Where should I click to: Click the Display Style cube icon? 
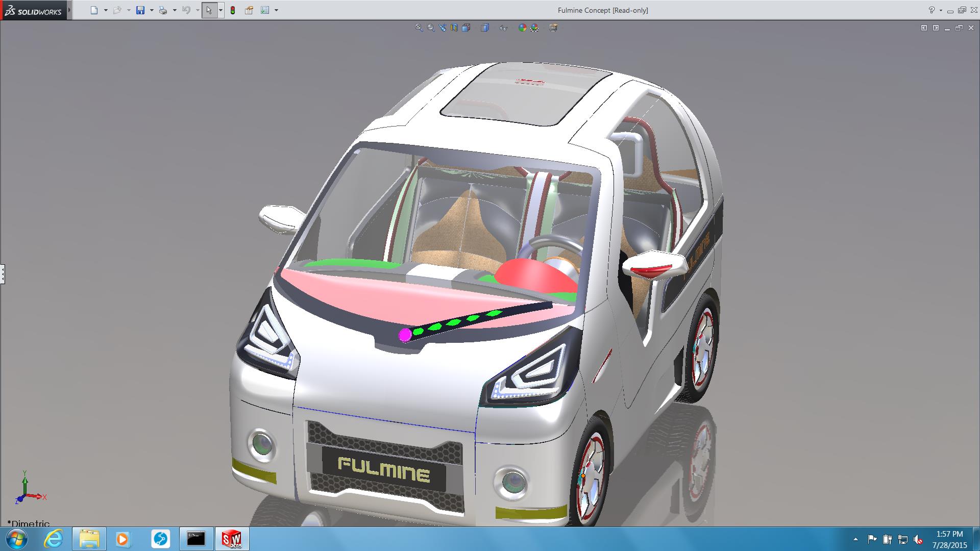point(485,28)
